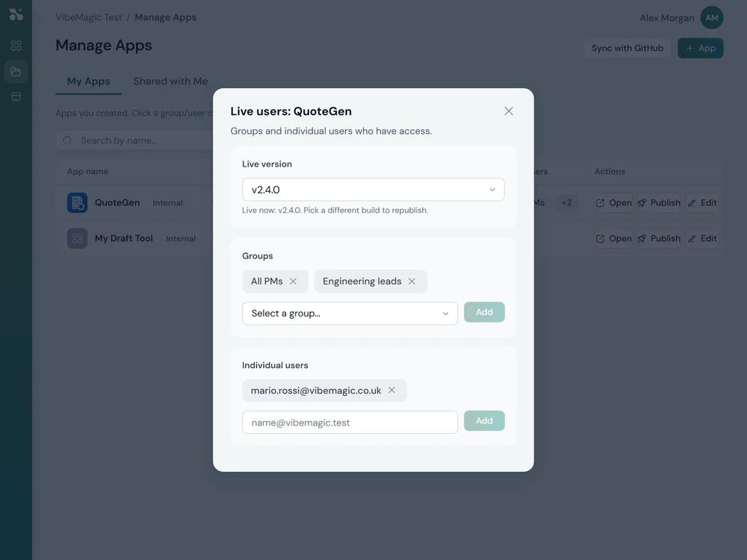This screenshot has width=747, height=560.
Task: Click the Engineering leads chip label
Action: coord(362,281)
